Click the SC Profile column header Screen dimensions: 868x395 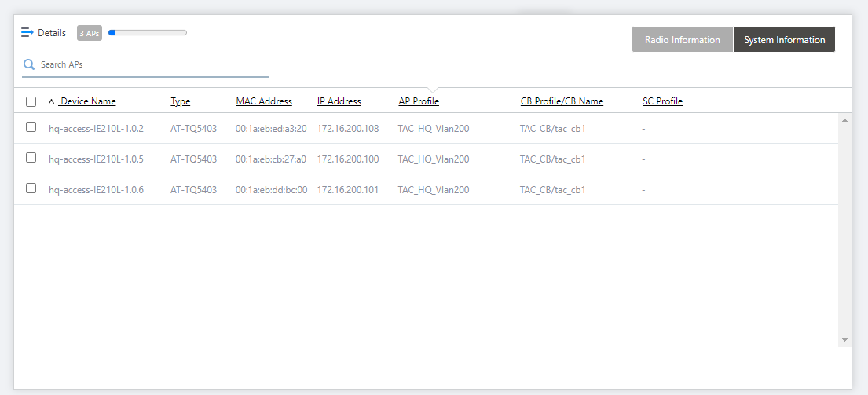[x=662, y=101]
